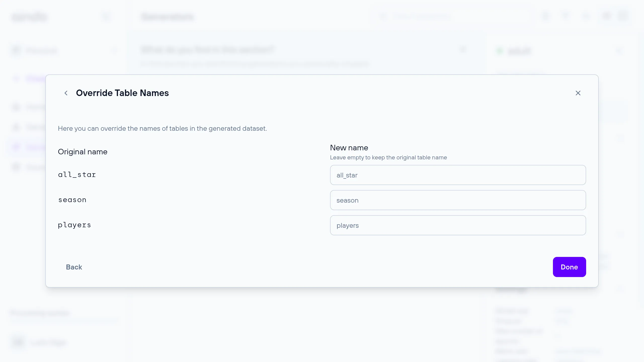Image resolution: width=644 pixels, height=362 pixels.
Task: Click the New name column header
Action: 349,148
